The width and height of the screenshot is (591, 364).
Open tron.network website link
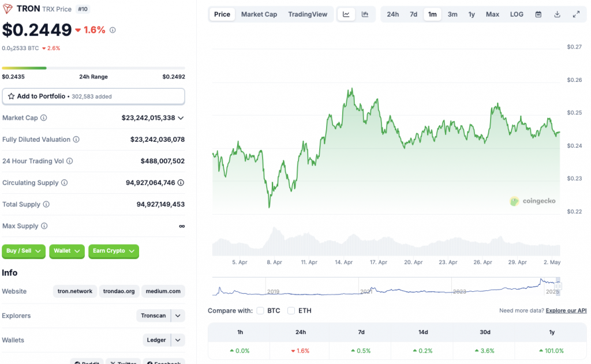coord(74,291)
